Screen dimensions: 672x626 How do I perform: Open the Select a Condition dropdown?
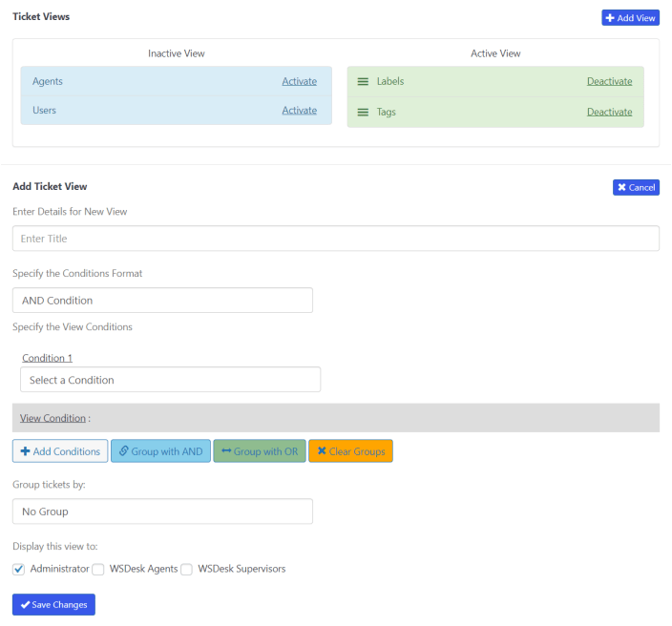click(170, 380)
